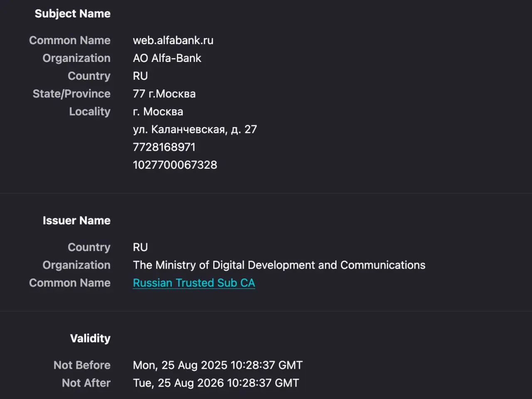Image resolution: width=532 pixels, height=399 pixels.
Task: Click the Not After label
Action: coord(86,383)
